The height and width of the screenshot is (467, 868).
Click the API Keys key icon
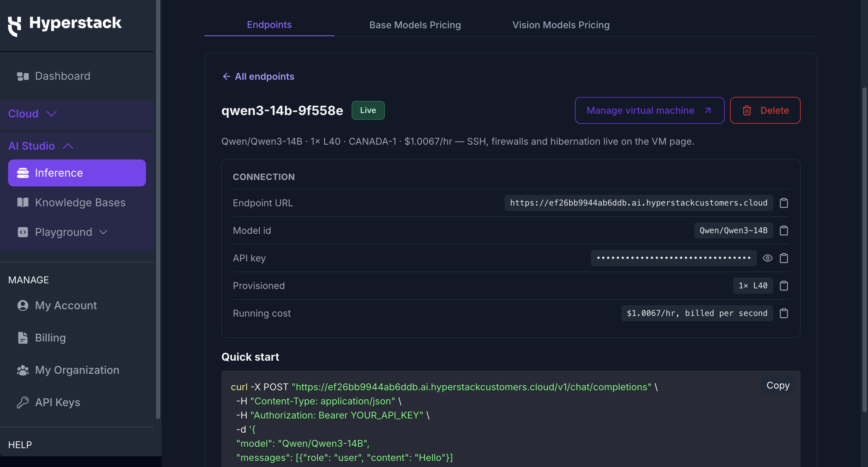[x=23, y=402]
